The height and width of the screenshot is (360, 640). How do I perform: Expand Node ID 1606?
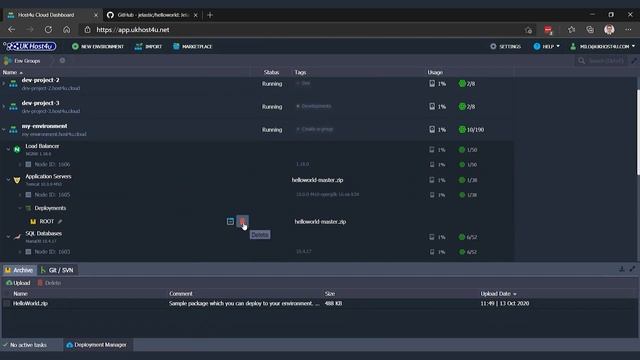coord(20,164)
